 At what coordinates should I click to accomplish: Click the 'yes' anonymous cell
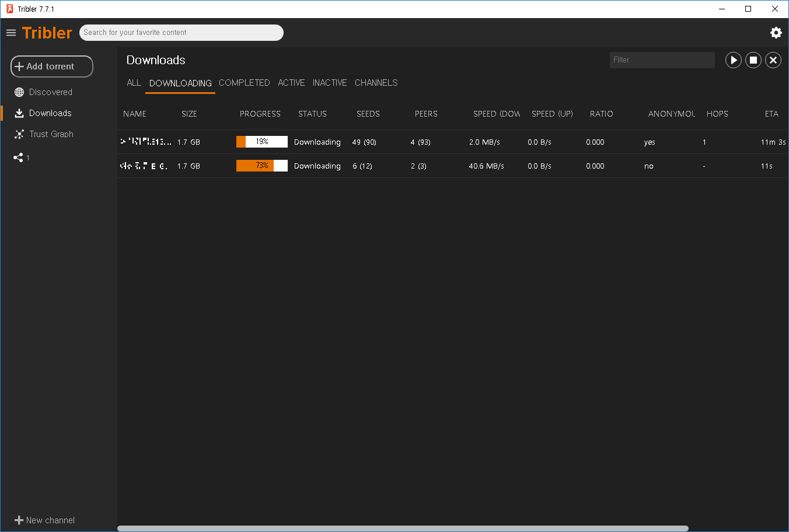tap(650, 142)
